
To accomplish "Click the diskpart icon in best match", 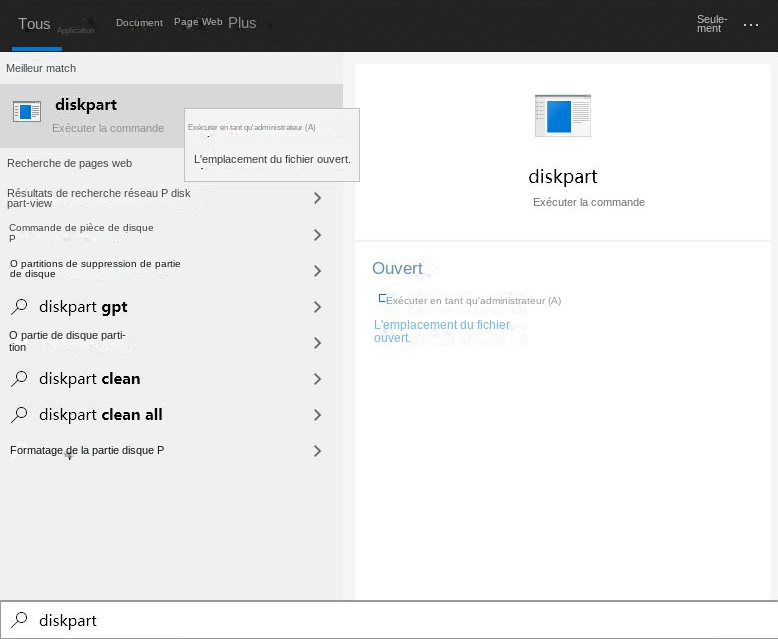I will tap(27, 112).
